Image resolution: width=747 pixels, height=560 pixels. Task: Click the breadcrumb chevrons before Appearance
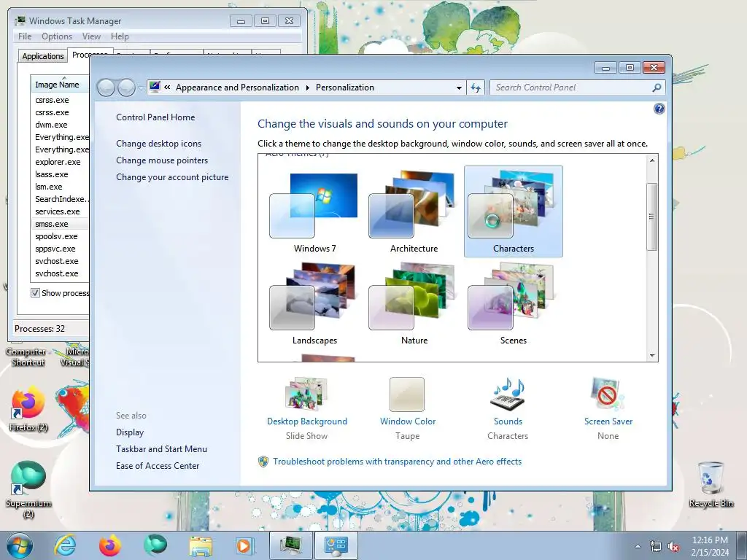[167, 87]
